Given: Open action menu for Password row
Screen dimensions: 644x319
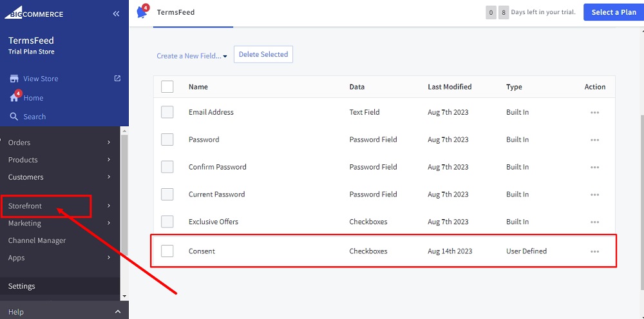Looking at the screenshot, I should (594, 140).
